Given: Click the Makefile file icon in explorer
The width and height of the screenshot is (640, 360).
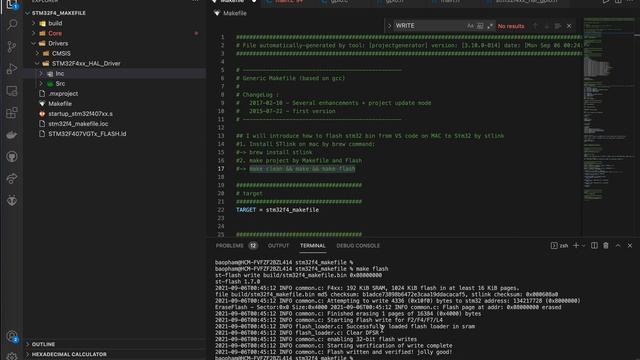Looking at the screenshot, I should click(42, 104).
